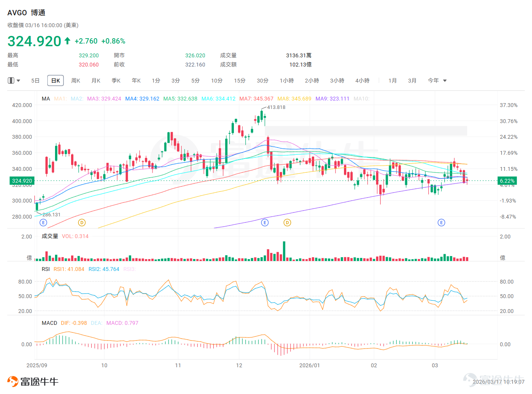Click the 413.818 high price label
This screenshot has width=532, height=394.
pyautogui.click(x=276, y=107)
